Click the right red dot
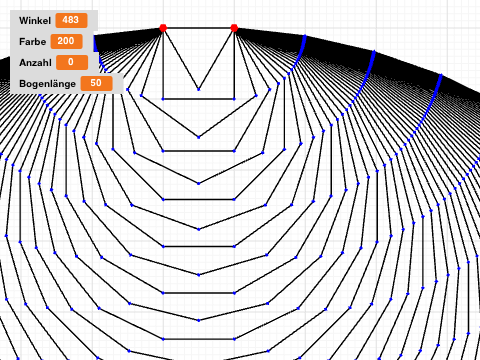This screenshot has width=480, height=360. click(234, 28)
